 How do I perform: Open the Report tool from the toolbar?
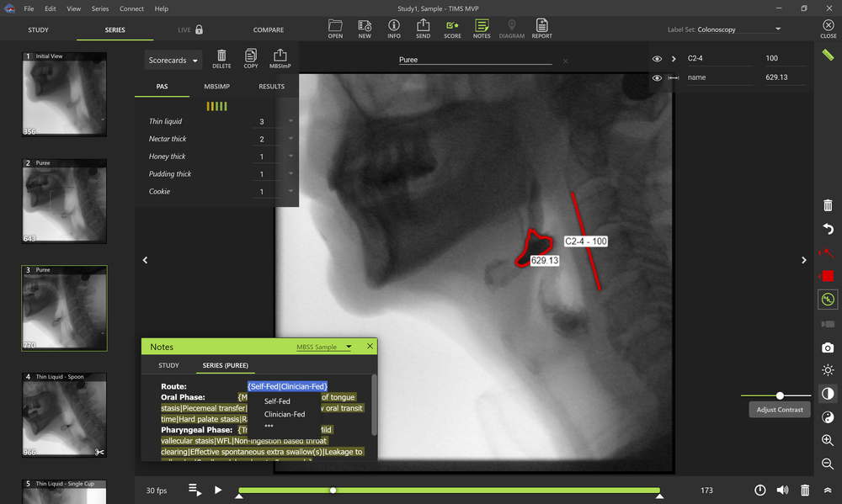541,28
